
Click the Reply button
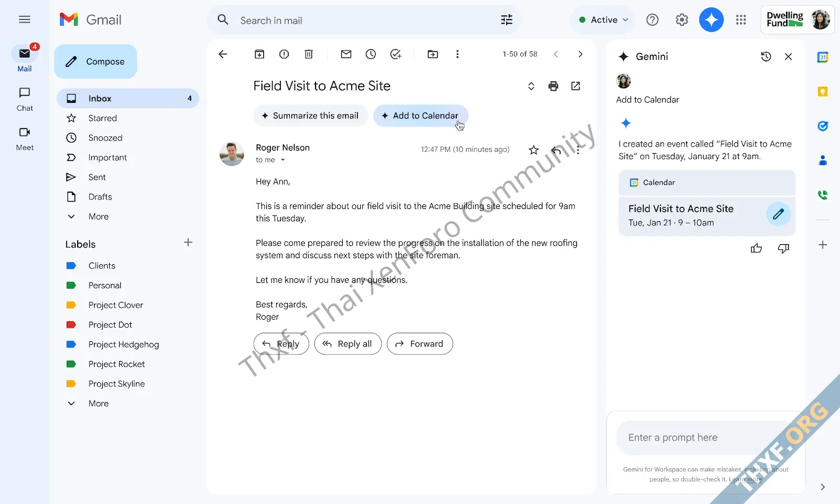coord(281,344)
